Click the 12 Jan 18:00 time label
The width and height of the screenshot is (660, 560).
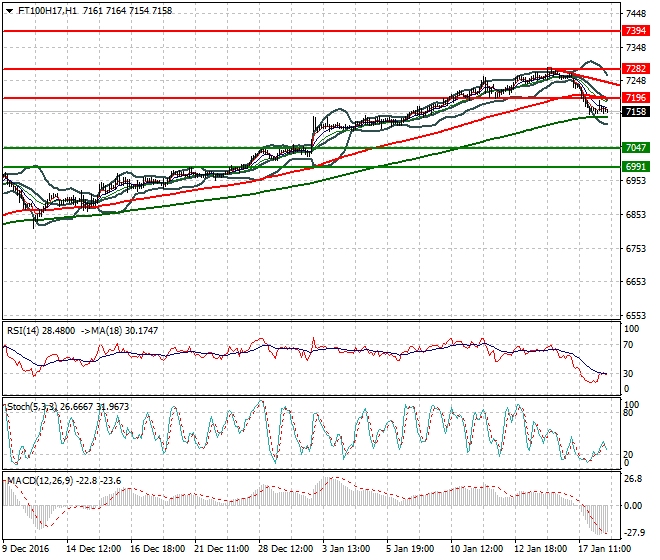(541, 549)
